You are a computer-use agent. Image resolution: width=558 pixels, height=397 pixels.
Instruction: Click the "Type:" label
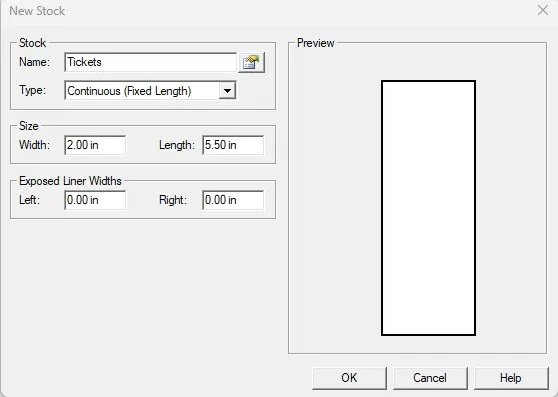click(32, 90)
